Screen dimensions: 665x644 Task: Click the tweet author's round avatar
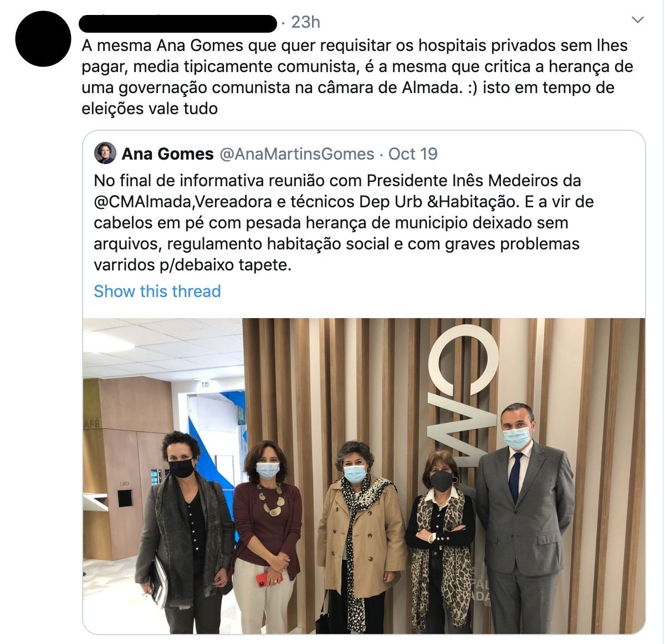tap(43, 39)
